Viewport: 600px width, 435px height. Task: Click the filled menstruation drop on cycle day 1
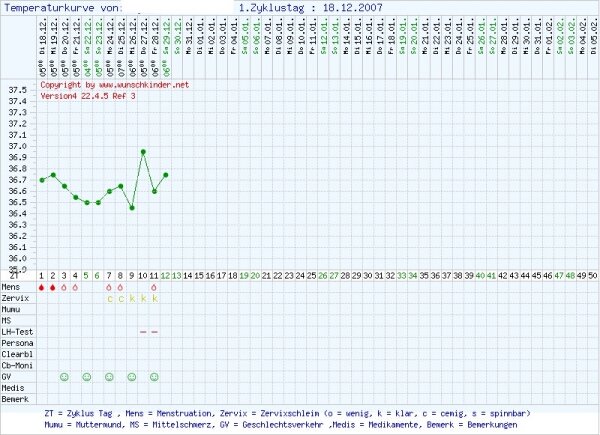(42, 287)
